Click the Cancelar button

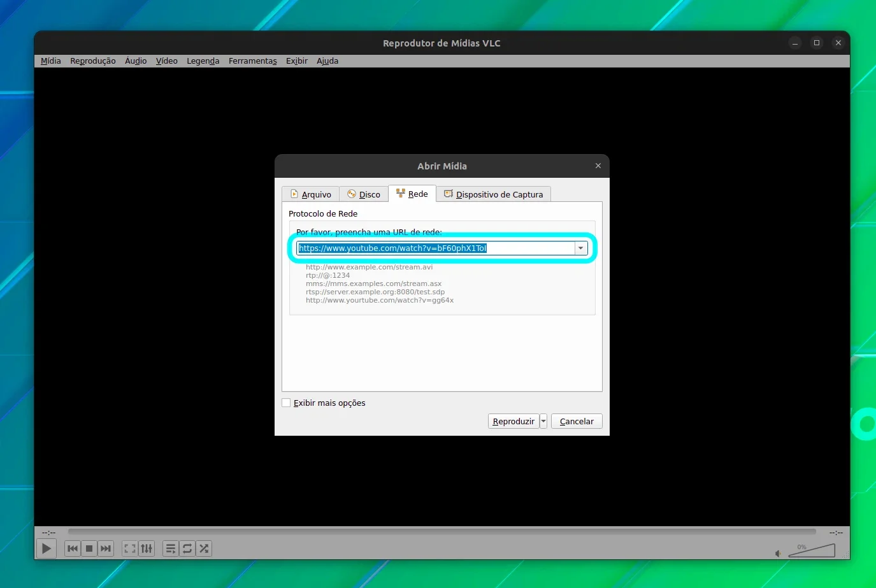(577, 421)
